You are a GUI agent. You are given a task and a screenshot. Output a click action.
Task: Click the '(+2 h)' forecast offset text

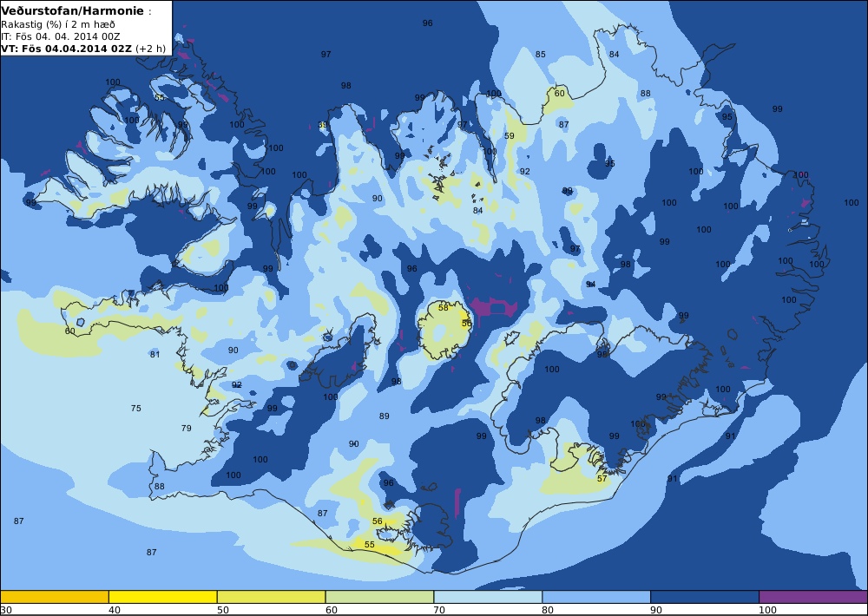[x=150, y=48]
